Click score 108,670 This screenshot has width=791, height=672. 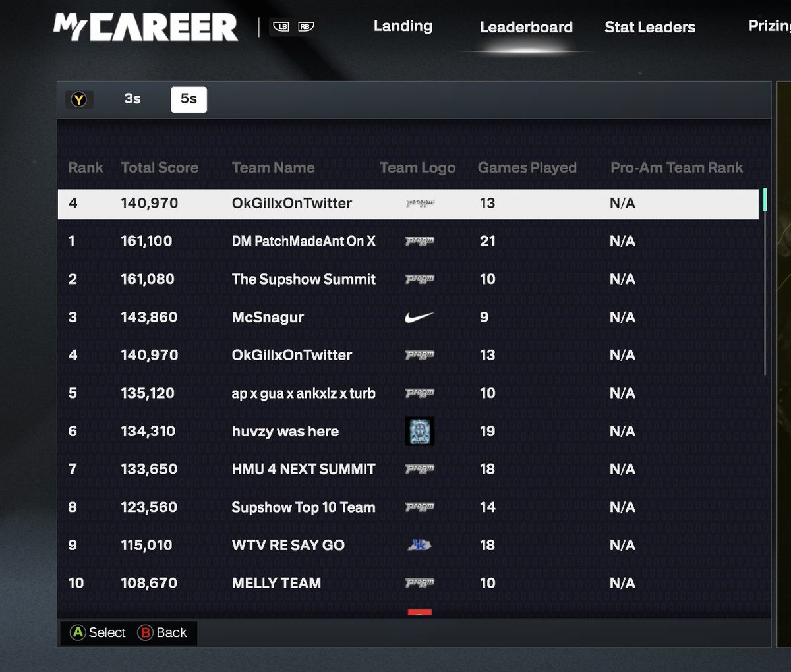149,583
